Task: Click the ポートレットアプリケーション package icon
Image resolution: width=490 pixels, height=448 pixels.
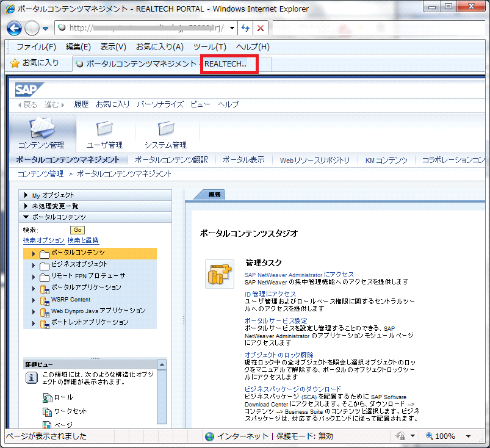Action: coord(45,324)
